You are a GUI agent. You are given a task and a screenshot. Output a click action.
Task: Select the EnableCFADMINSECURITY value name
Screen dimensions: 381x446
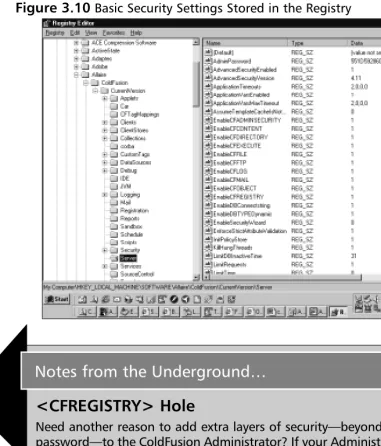247,120
